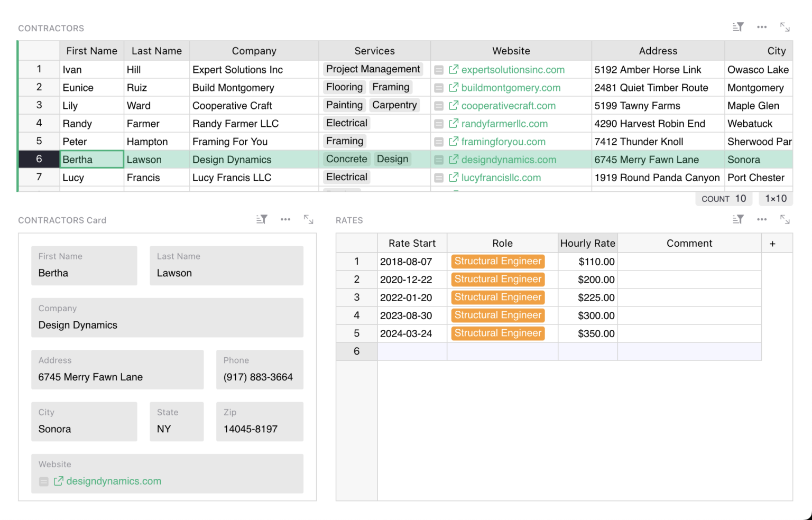The width and height of the screenshot is (812, 520).
Task: Open the CONTRACTORS Card options menu
Action: tap(285, 219)
